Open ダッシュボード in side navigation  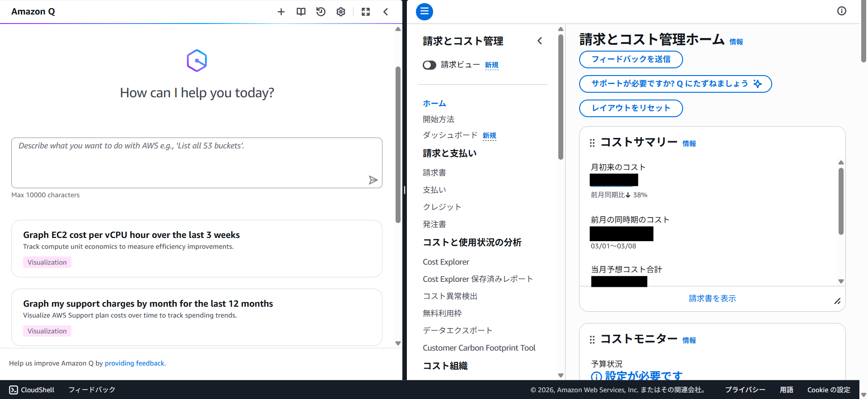click(450, 135)
